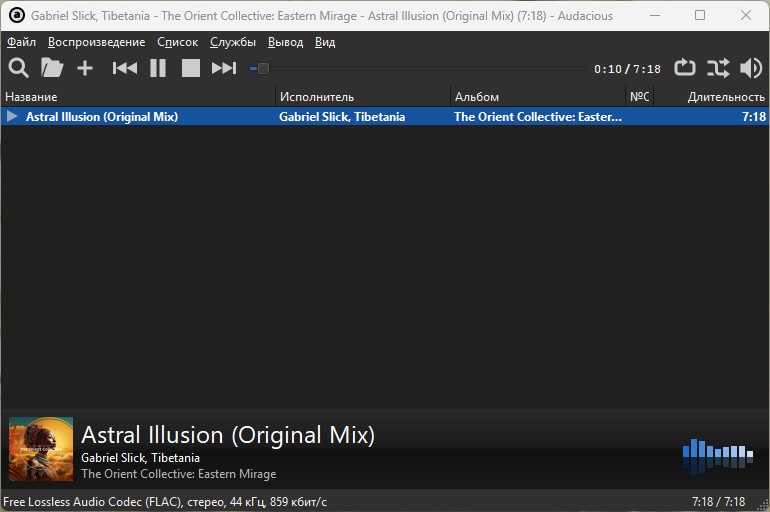Toggle repeat mode
770x512 pixels.
(x=685, y=68)
